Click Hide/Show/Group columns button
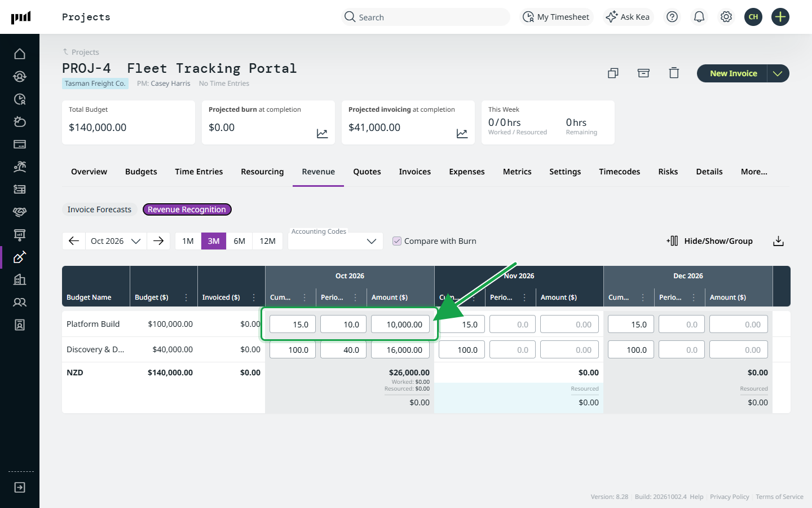 [709, 241]
